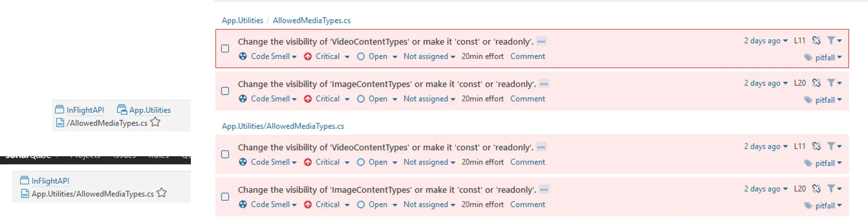Expand the 2 days ago changelog on the third issue
The image size is (868, 224).
[x=766, y=146]
